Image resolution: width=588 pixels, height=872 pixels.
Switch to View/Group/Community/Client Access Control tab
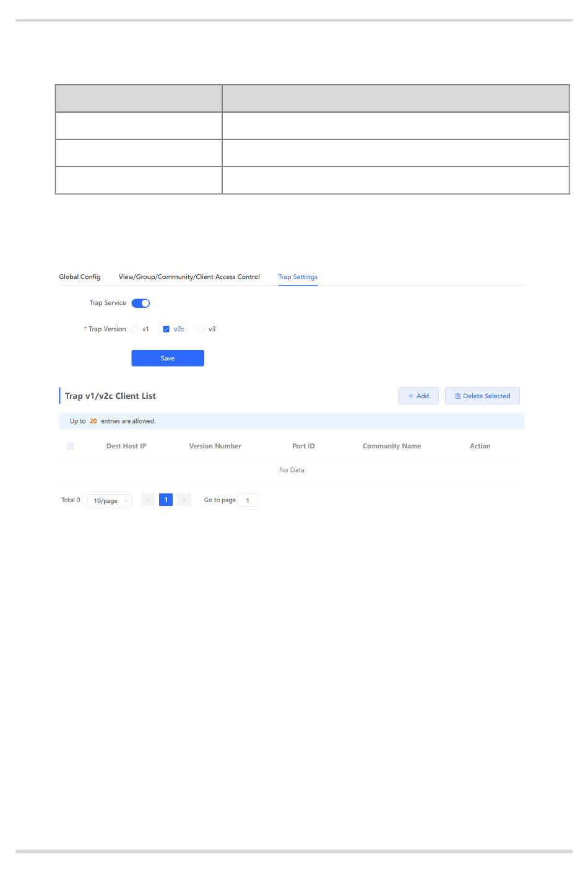189,277
